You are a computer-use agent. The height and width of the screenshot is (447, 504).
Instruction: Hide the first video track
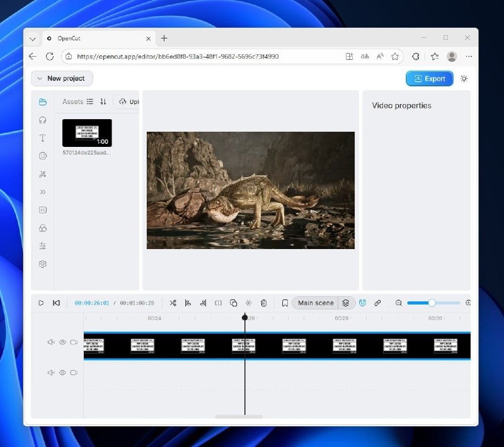click(62, 342)
